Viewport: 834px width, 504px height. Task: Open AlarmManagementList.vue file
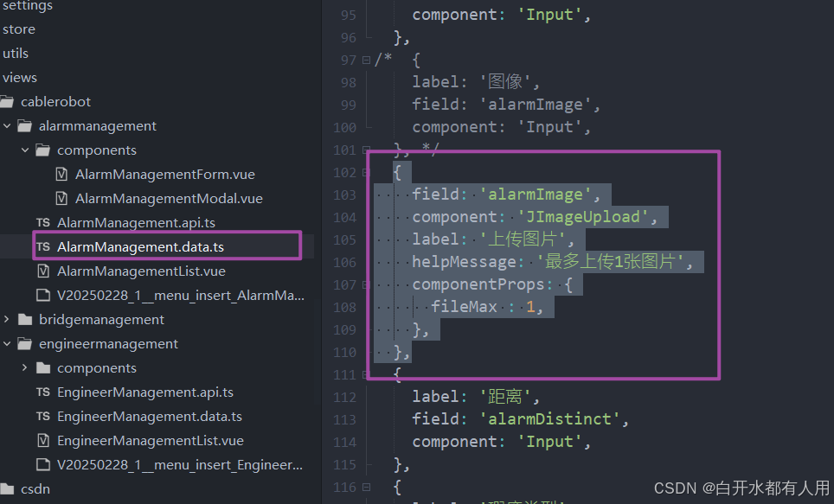[141, 271]
